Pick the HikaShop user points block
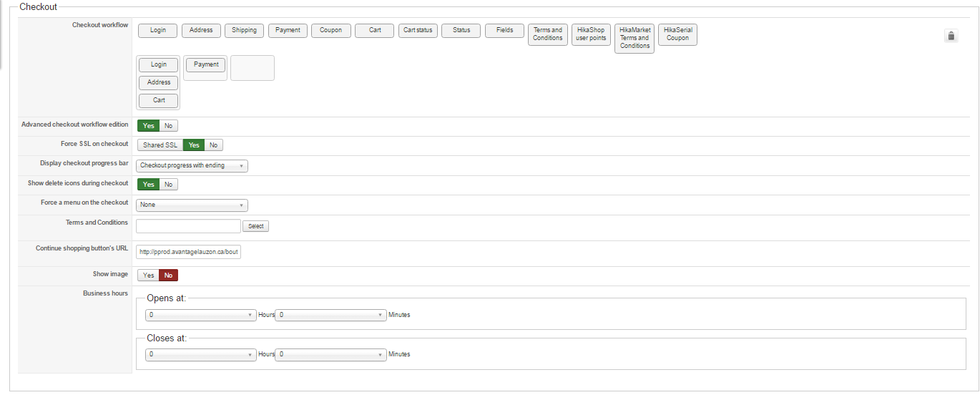 [x=591, y=34]
